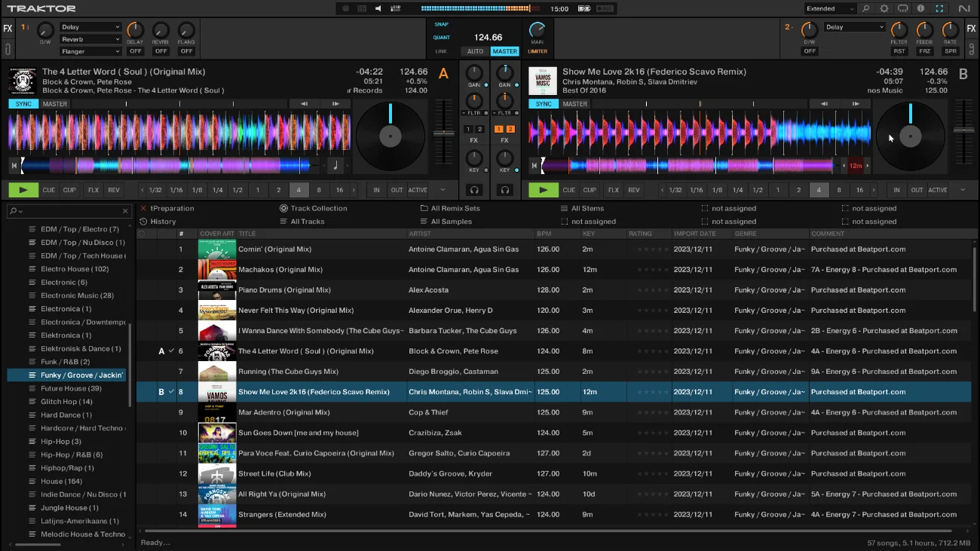The height and width of the screenshot is (551, 980).
Task: Open Preferences with the gear icon
Action: 884,8
